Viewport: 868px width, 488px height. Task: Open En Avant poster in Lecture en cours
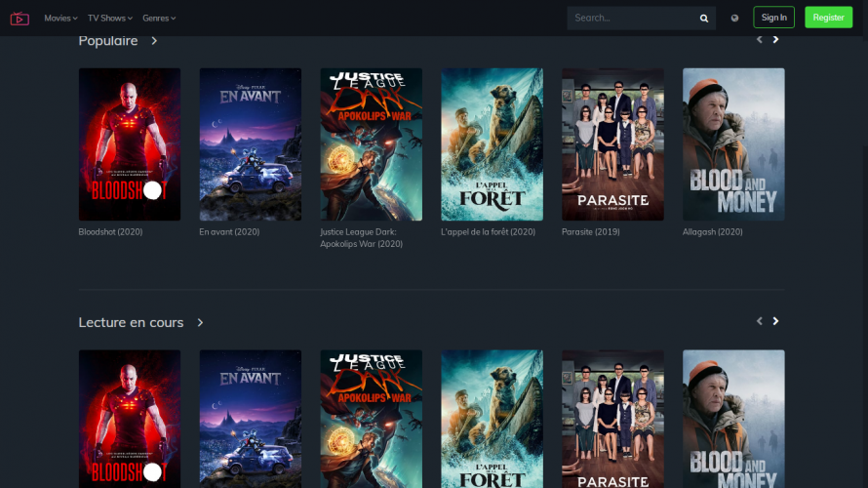point(251,419)
